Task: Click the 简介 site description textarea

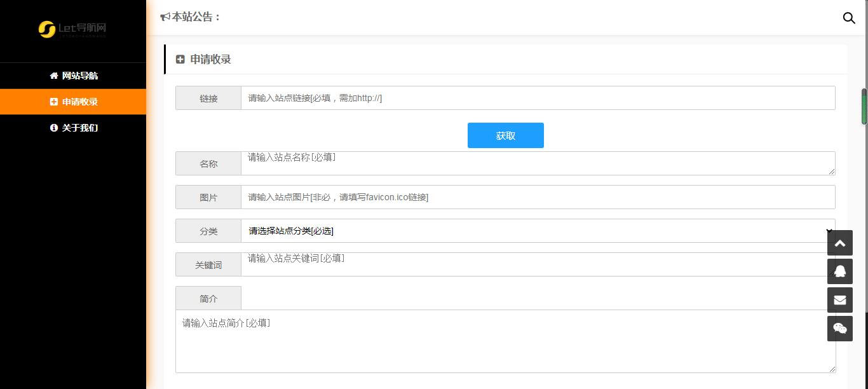Action: pyautogui.click(x=505, y=341)
